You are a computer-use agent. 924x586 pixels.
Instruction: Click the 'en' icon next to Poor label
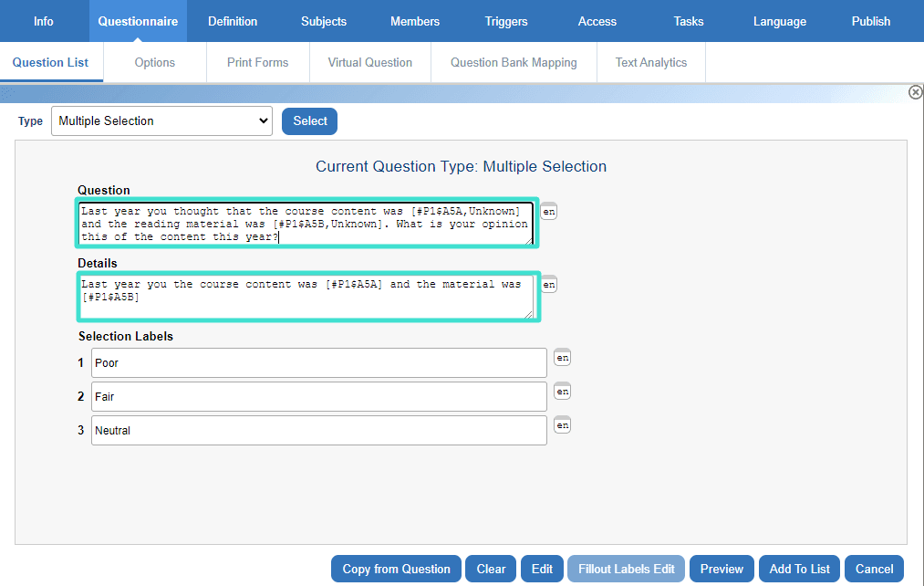pyautogui.click(x=563, y=358)
